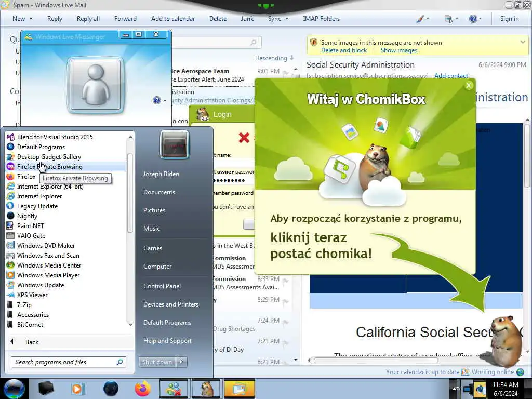Open IMAP Folders
The height and width of the screenshot is (399, 532).
321,19
